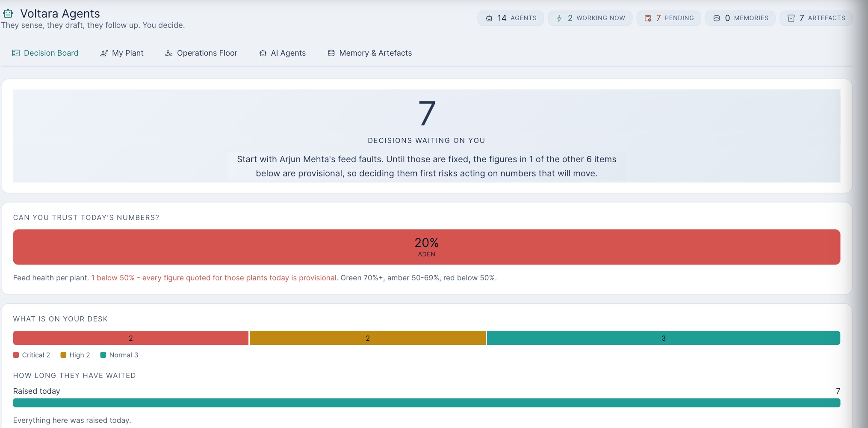
Task: Click the clipboard icon in the 7 Pending badge
Action: tap(648, 18)
